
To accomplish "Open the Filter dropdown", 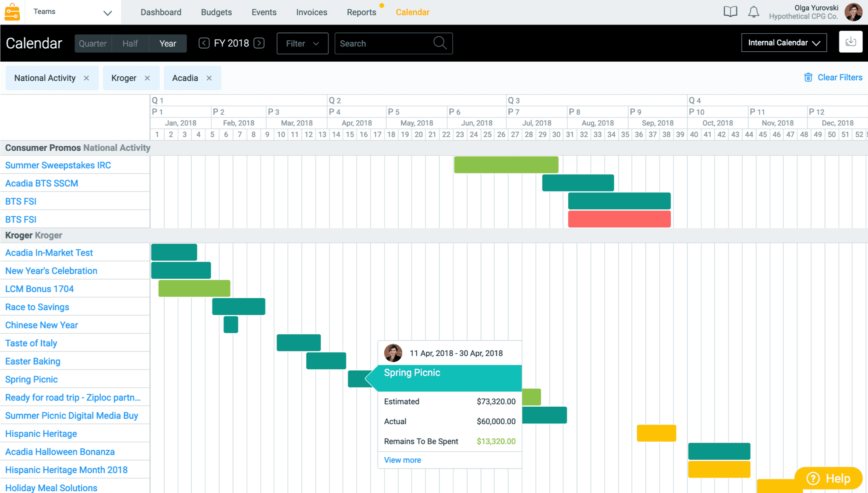I will tap(302, 43).
